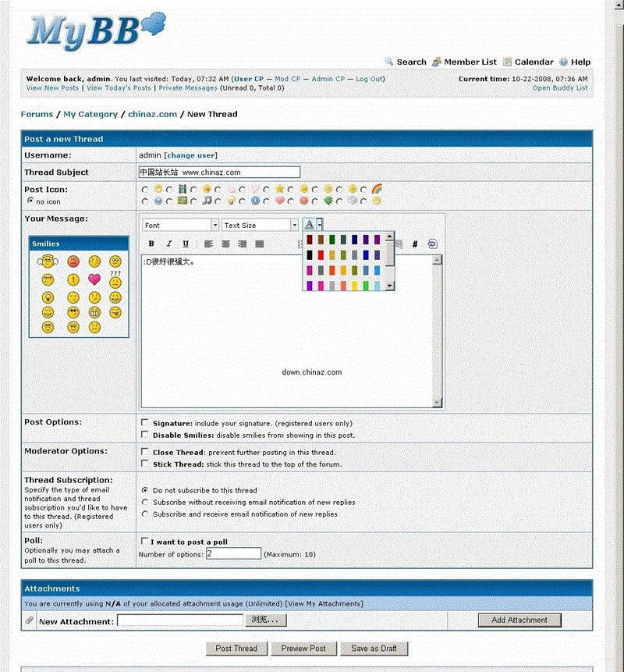The width and height of the screenshot is (624, 672).
Task: Tick 'I want to post a poll'
Action: [x=144, y=541]
